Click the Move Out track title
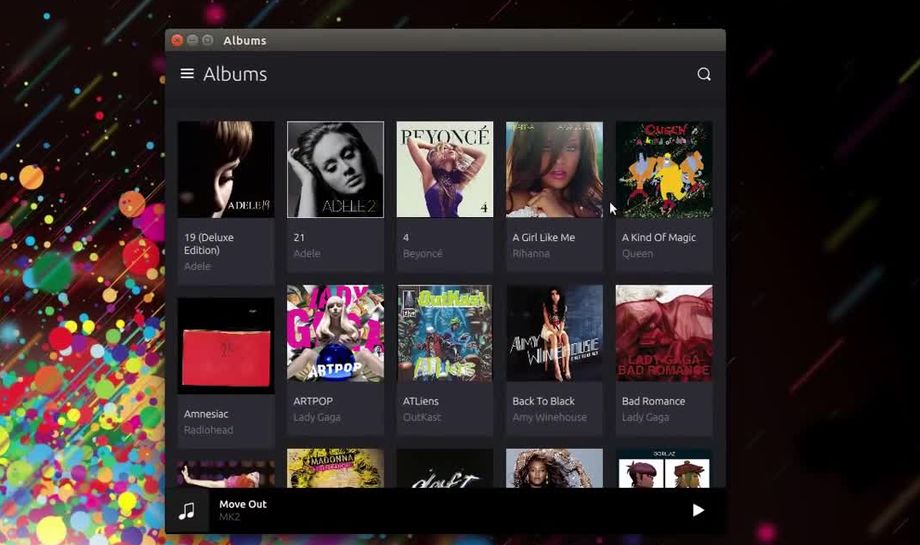This screenshot has height=545, width=920. click(243, 504)
